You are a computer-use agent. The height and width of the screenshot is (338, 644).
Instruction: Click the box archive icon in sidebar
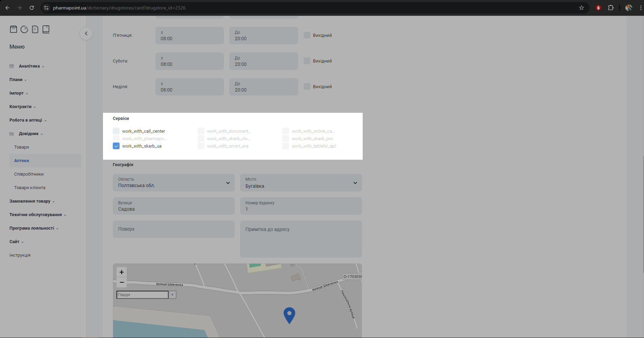click(14, 29)
